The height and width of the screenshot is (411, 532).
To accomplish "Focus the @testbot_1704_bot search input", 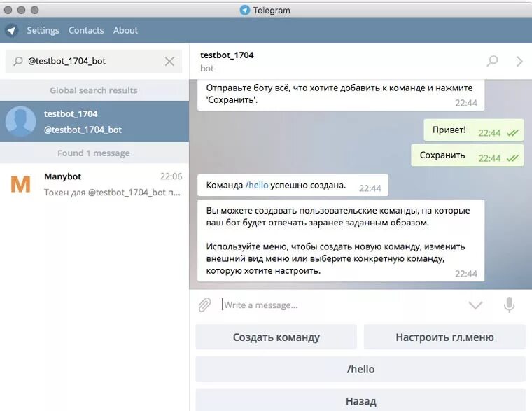I will (93, 61).
